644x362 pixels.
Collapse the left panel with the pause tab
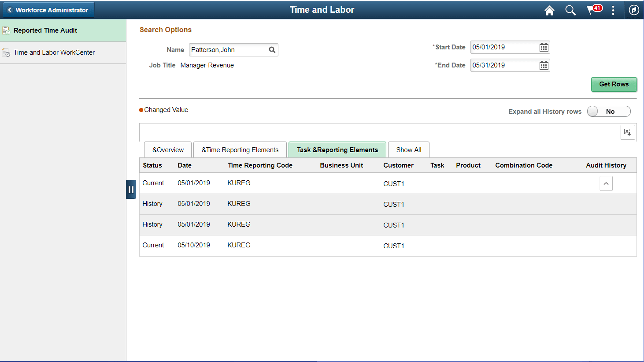[x=131, y=189]
